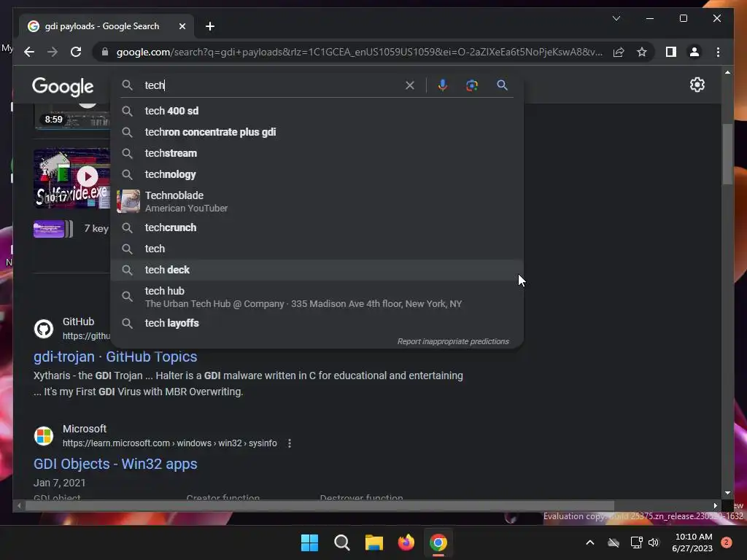Report inappropriate predictions link

coord(453,341)
